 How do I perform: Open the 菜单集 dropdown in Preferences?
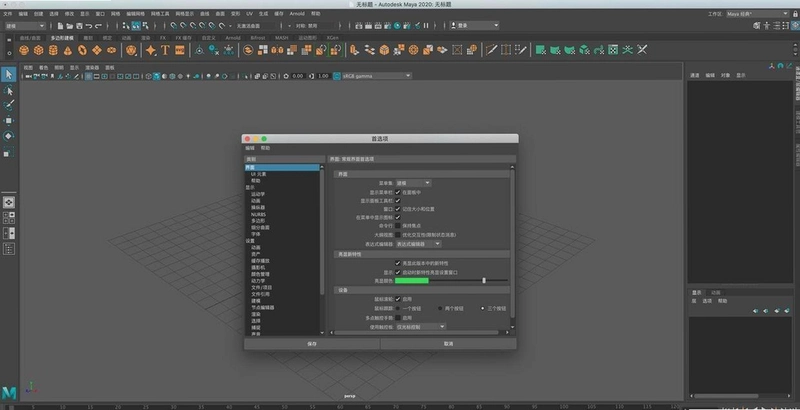click(x=413, y=183)
